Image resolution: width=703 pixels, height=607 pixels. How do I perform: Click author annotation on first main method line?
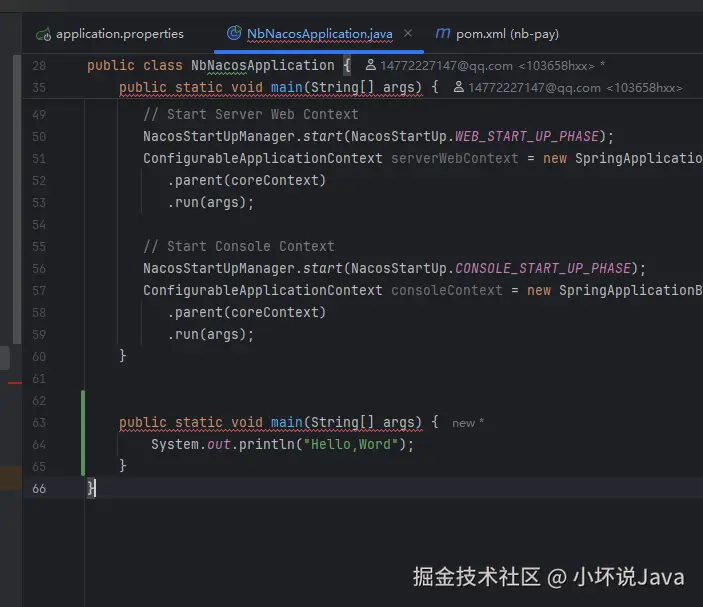pos(568,87)
